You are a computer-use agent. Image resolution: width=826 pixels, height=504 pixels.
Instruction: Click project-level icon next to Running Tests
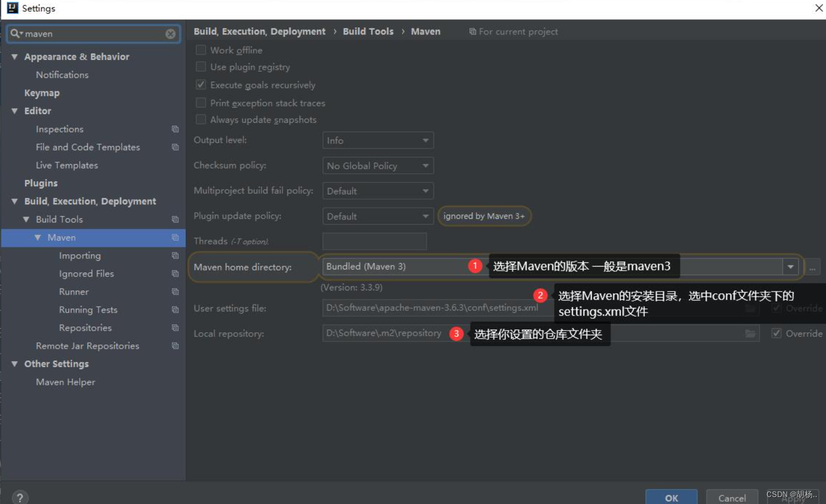[x=175, y=310]
